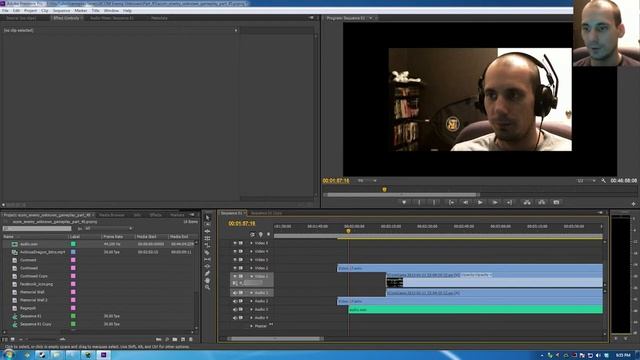This screenshot has height=360, width=640.
Task: Select the Track Select tool
Action: point(207,224)
